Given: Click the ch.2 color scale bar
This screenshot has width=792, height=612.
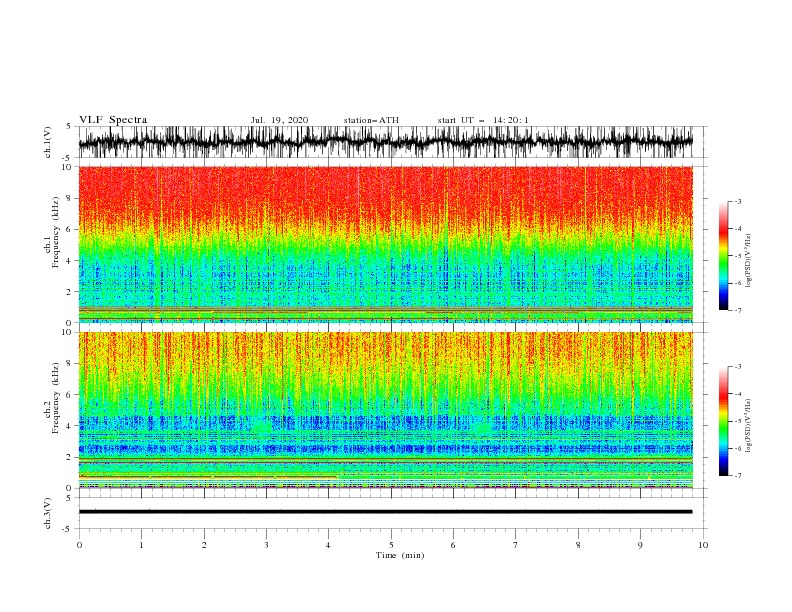Looking at the screenshot, I should [723, 421].
